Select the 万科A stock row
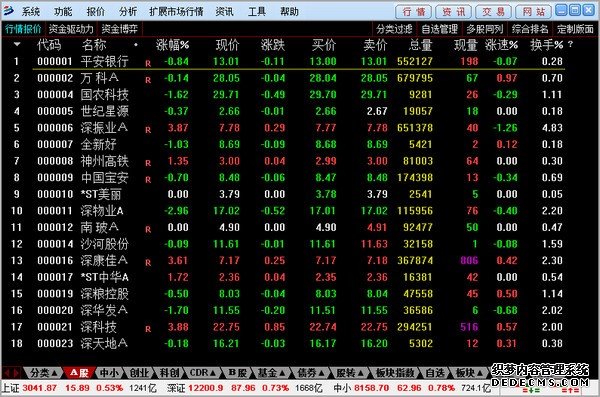 point(283,78)
